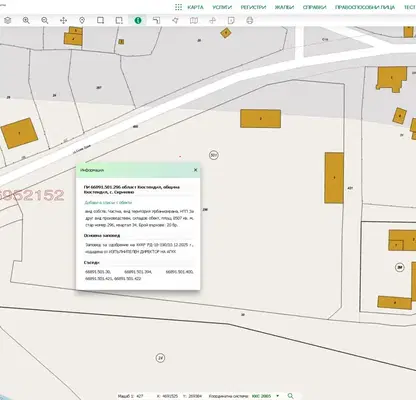Close the Информация popup

point(196,170)
